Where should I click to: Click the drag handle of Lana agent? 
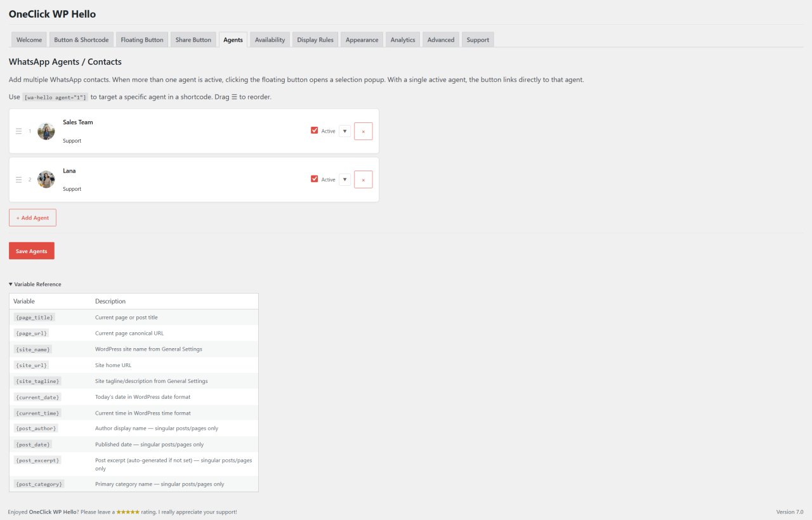click(18, 179)
